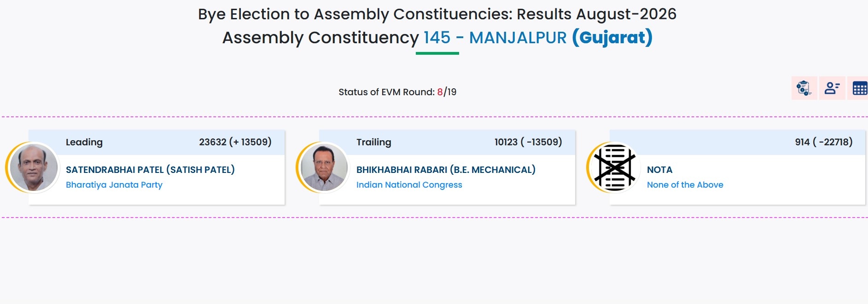868x304 pixels.
Task: Click the 914 (-22718) NOTA vote count
Action: click(824, 142)
